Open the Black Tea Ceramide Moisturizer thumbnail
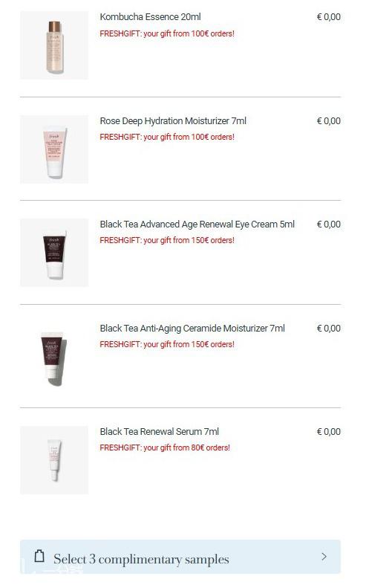366x588 pixels. [x=54, y=357]
